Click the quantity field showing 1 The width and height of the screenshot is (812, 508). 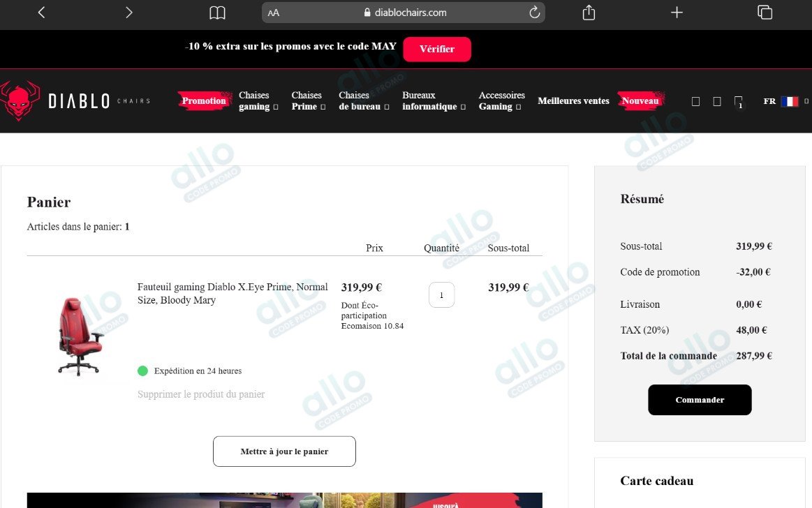[442, 295]
